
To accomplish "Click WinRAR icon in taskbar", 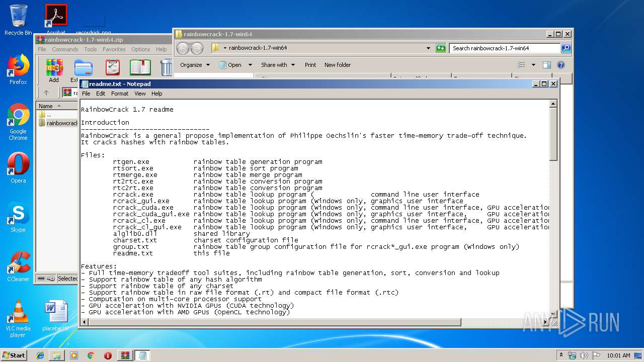I will [125, 355].
